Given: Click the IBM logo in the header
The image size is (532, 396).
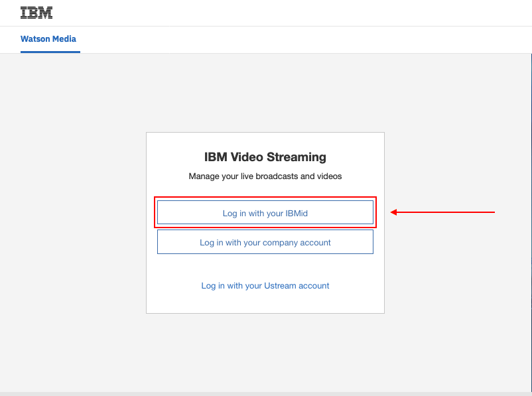Looking at the screenshot, I should click(36, 13).
